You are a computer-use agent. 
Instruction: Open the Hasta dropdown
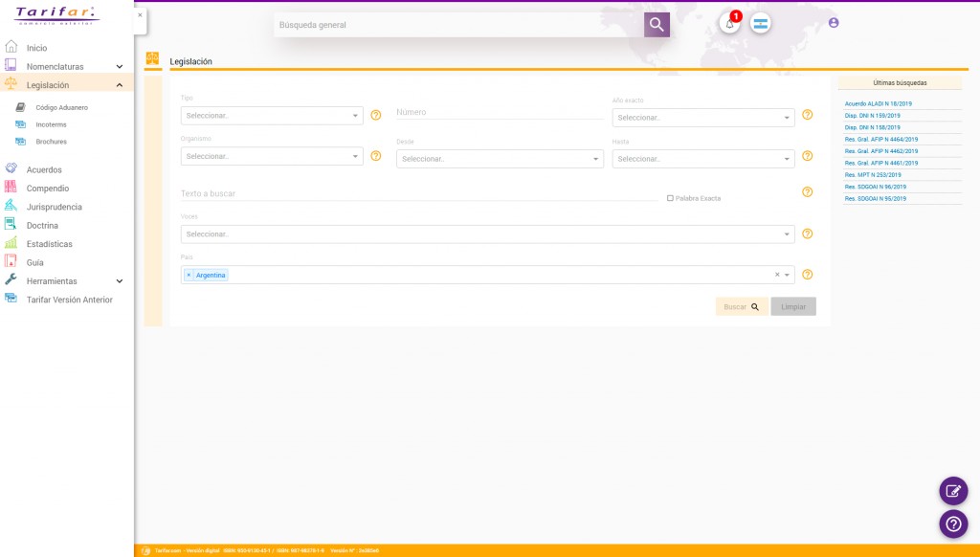(703, 159)
